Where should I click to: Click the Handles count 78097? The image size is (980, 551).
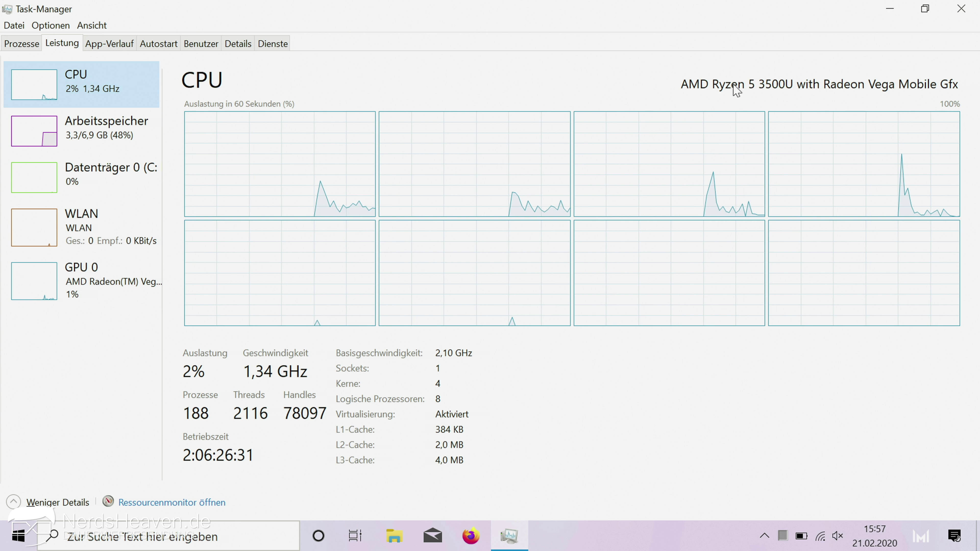(x=305, y=413)
